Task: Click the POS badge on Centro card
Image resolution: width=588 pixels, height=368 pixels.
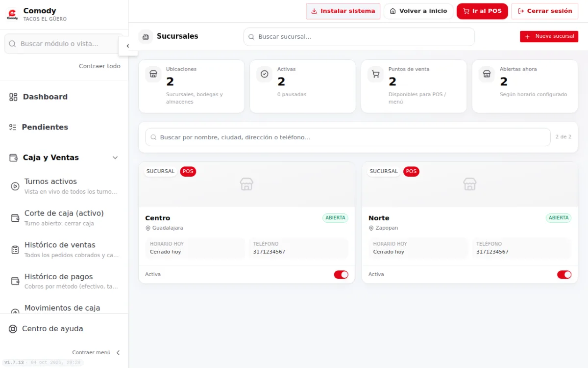Action: tap(188, 171)
